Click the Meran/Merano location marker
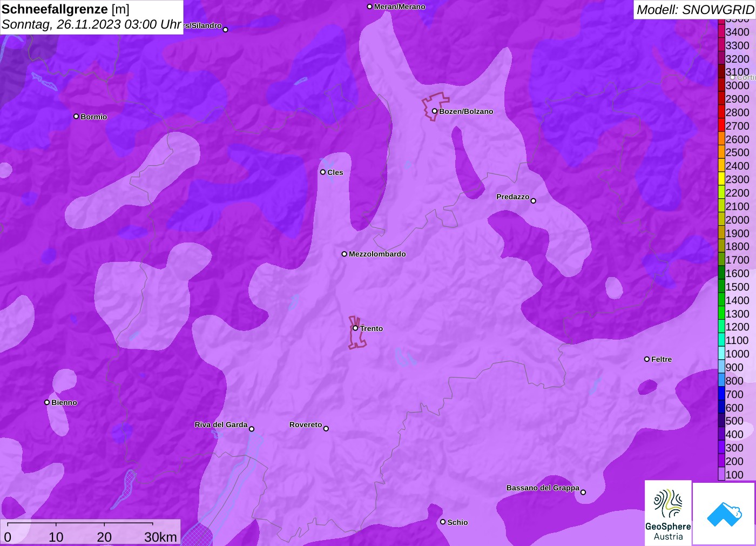Screen dimensions: 756x546 370,6
